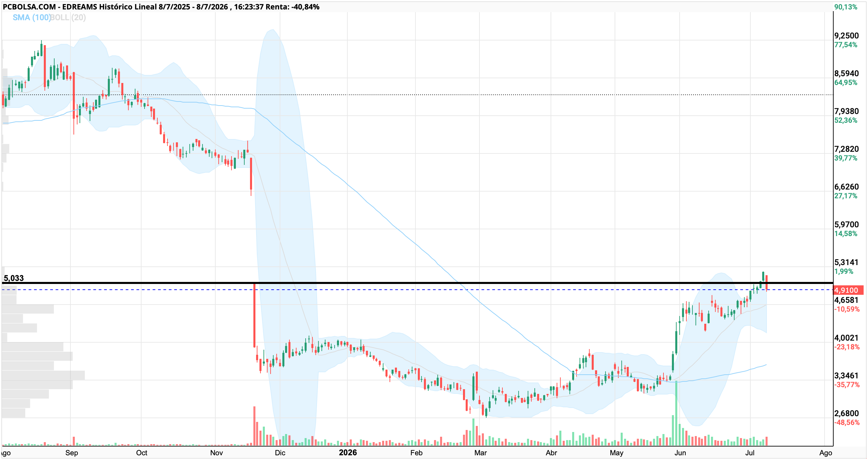Click the red 4,9100 current price tag
The height and width of the screenshot is (460, 868).
coord(848,290)
